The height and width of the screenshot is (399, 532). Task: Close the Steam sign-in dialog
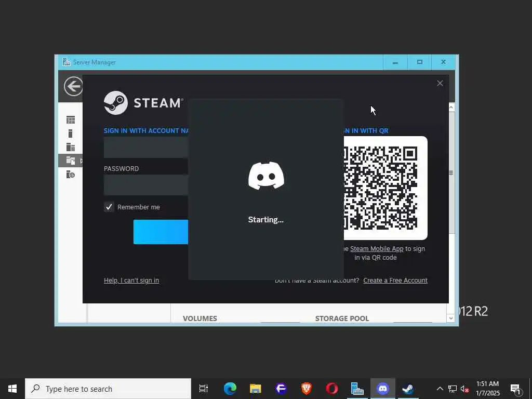click(440, 83)
